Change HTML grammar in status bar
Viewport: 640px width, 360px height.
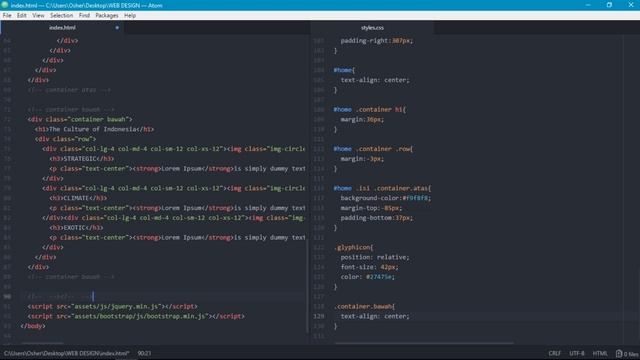click(600, 353)
